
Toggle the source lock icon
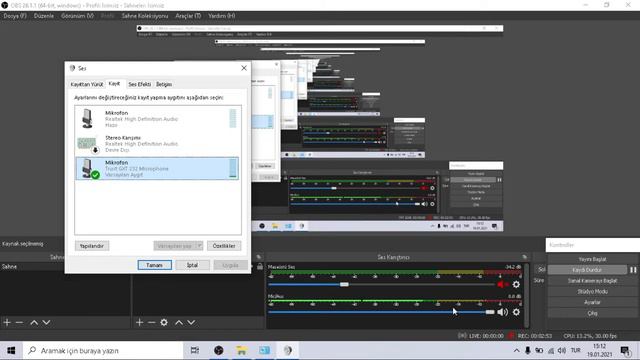(x=260, y=267)
